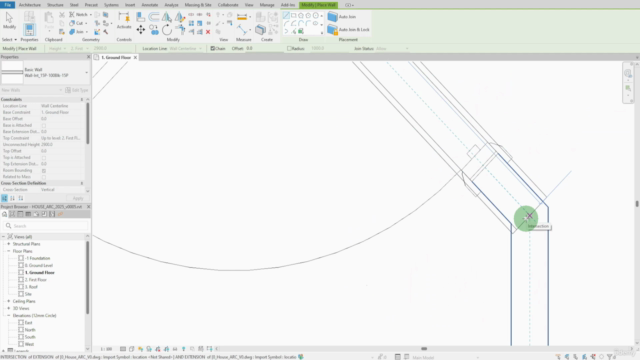Click the checkbox icon beside 2. First Floor
Screen dimensions: 640x360
point(21,280)
